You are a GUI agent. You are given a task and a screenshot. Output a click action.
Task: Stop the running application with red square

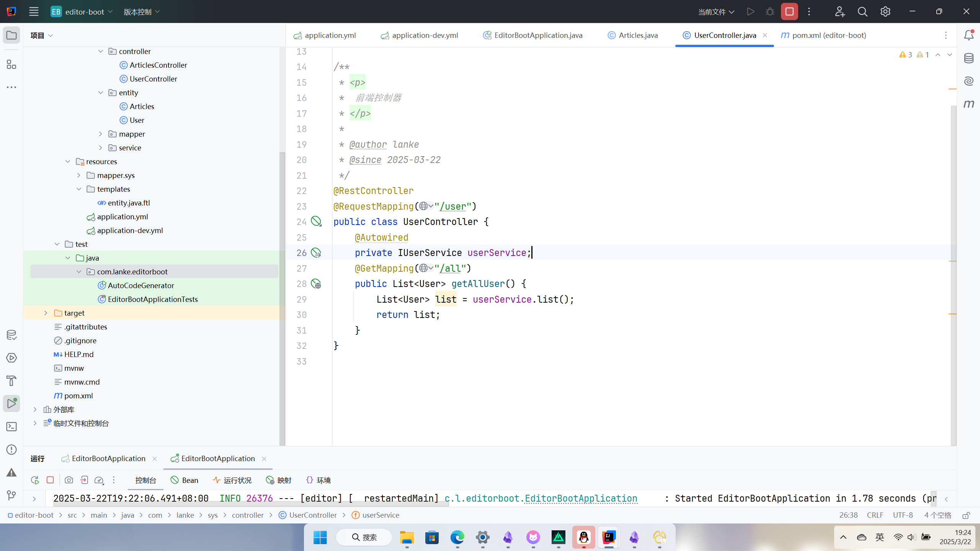(789, 11)
